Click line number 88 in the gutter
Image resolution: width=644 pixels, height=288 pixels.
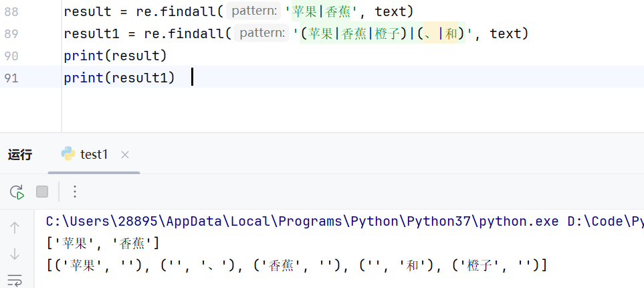point(11,11)
